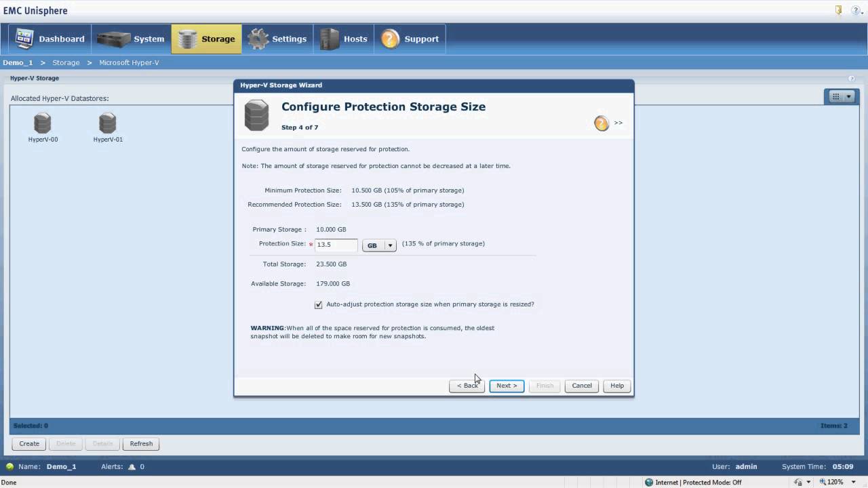
Task: Click the Demo_1 breadcrumb
Action: pyautogui.click(x=18, y=62)
